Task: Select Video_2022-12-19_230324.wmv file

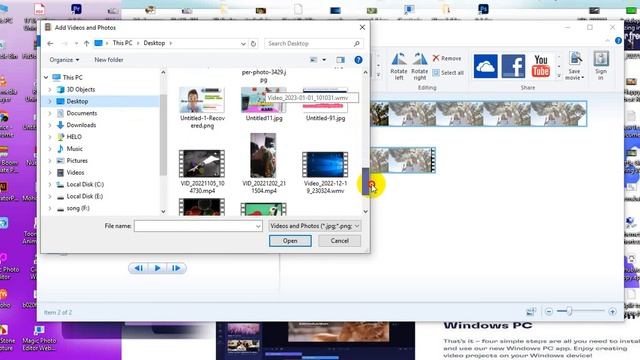Action: (325, 172)
